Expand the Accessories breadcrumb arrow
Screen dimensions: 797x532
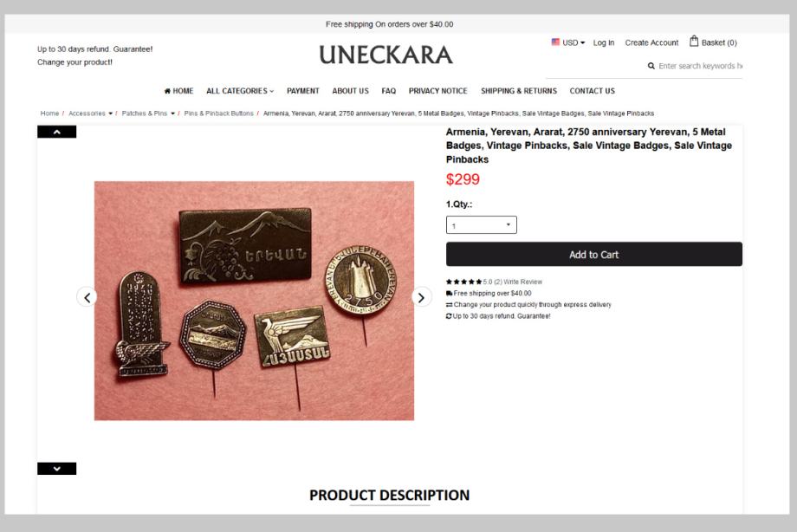[x=110, y=114]
